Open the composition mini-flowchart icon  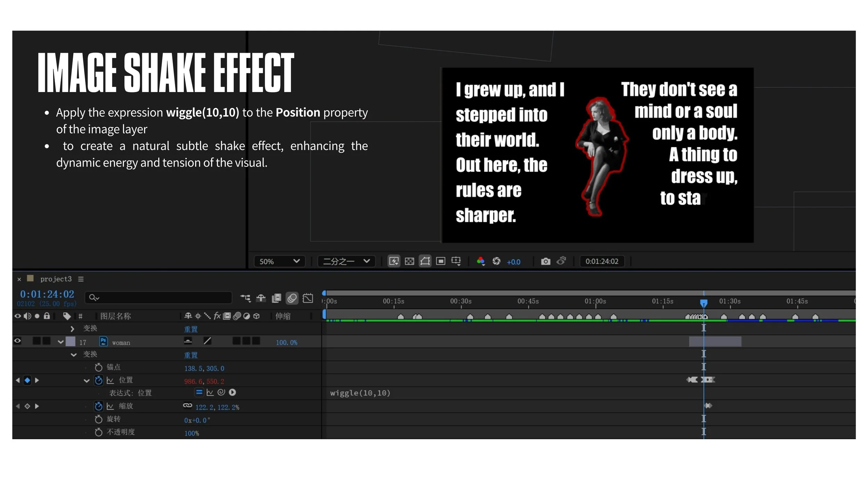245,298
